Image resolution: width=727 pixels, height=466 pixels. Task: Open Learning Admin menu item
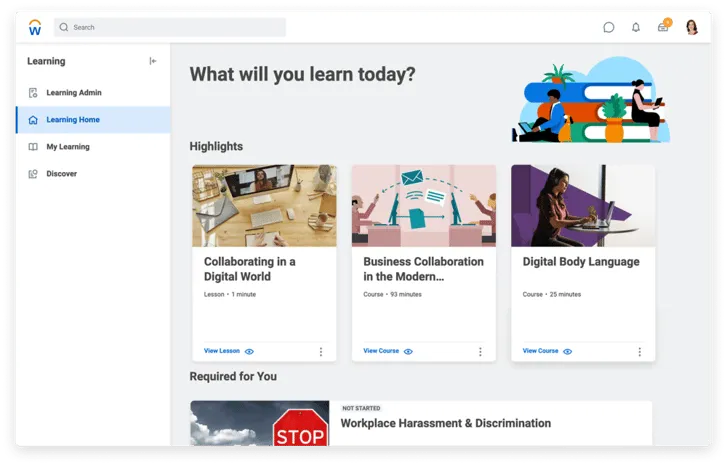tap(93, 93)
